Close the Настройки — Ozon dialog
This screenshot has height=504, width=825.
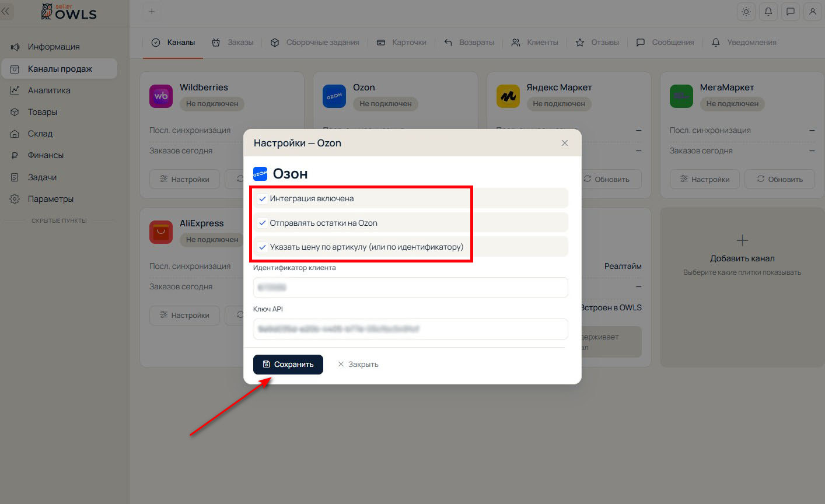pyautogui.click(x=565, y=143)
